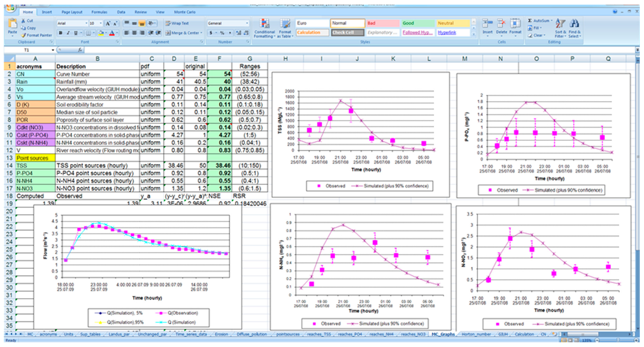Switch to the Monte Carlo ribbon tab
The width and height of the screenshot is (644, 347).
pos(184,12)
